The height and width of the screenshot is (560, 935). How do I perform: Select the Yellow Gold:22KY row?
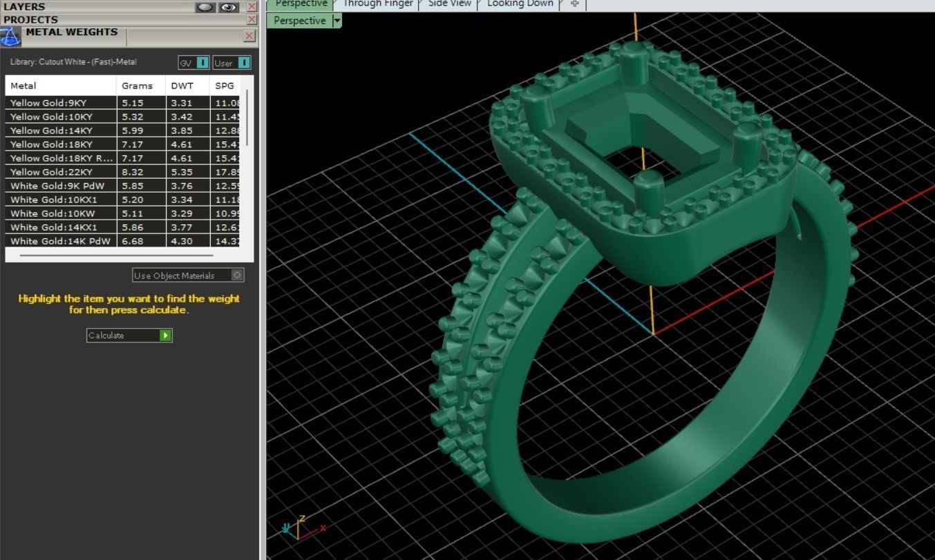tap(122, 172)
